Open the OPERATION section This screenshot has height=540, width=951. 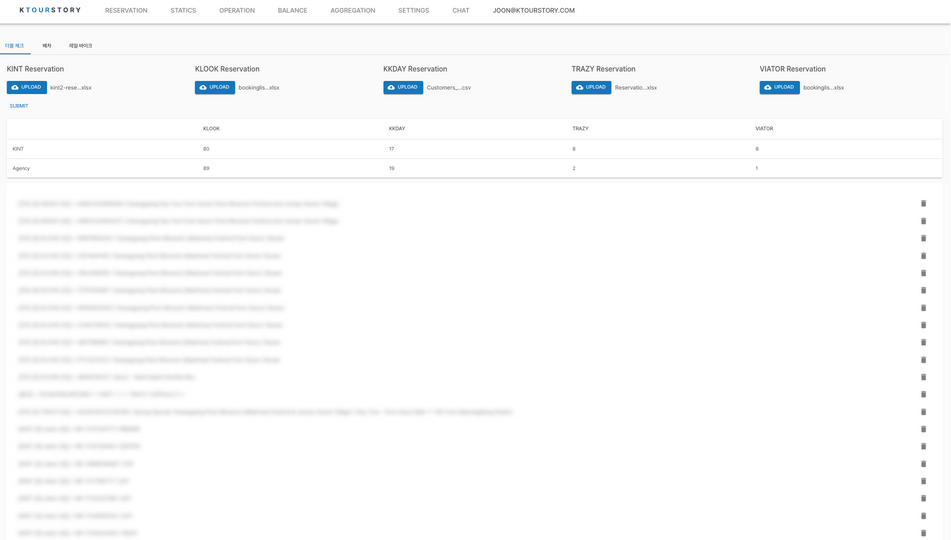tap(237, 11)
